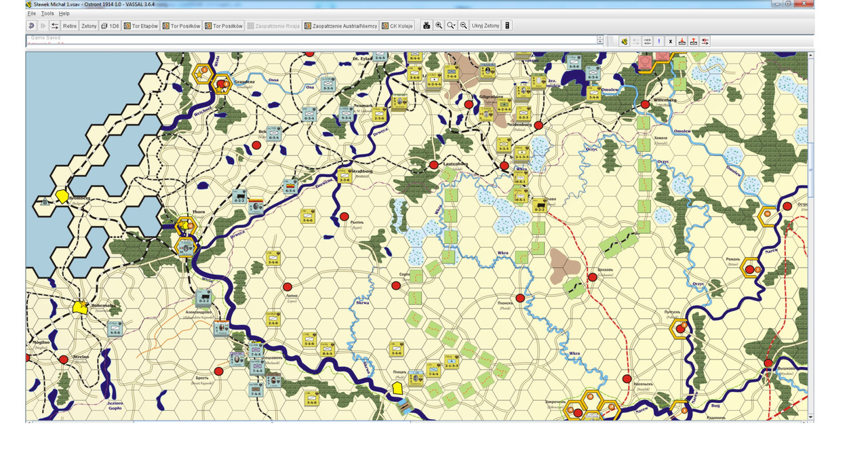The width and height of the screenshot is (868, 470).
Task: Click the icon right of Ukryj Żetony
Action: (x=507, y=26)
